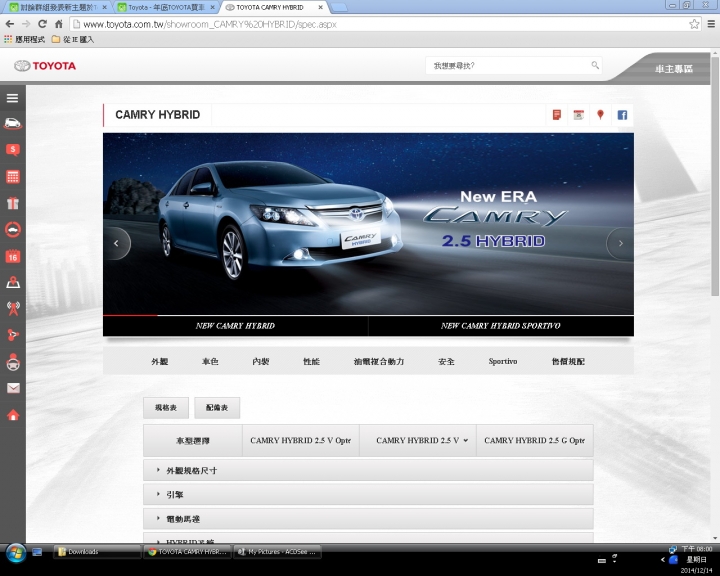The width and height of the screenshot is (720, 576).
Task: Select the NEW CAMRY HYBRID SPORTIVO banner tab
Action: pos(501,326)
